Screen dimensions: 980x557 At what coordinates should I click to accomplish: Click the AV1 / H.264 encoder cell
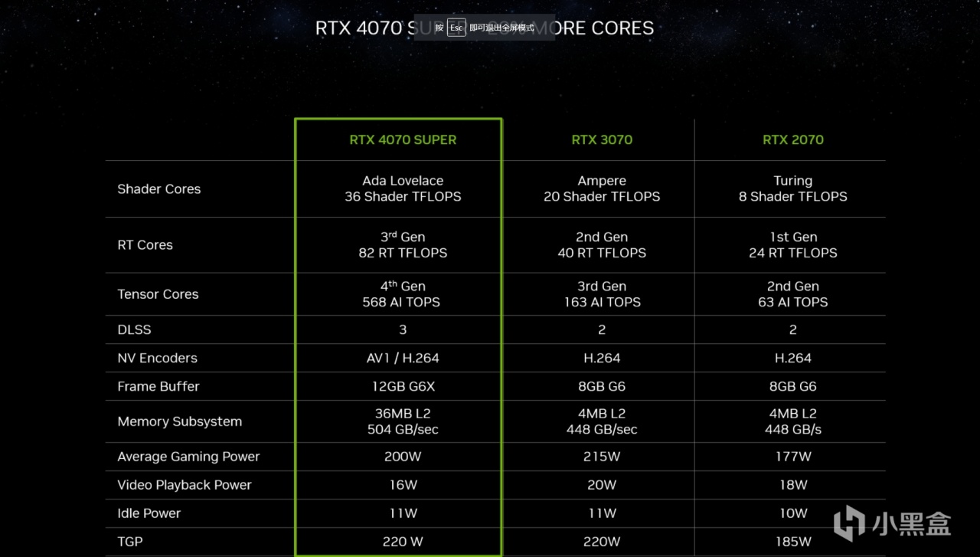(x=403, y=358)
